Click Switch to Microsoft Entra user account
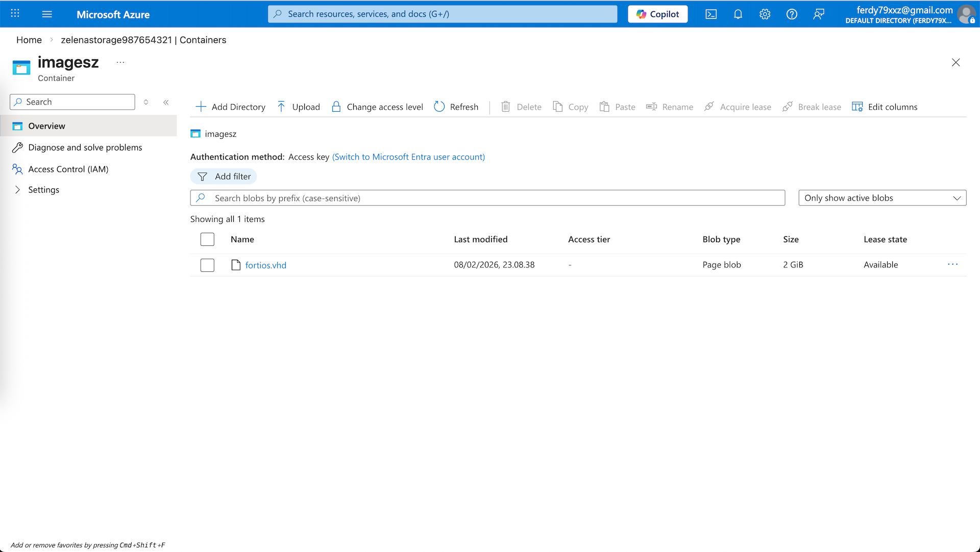 [408, 157]
